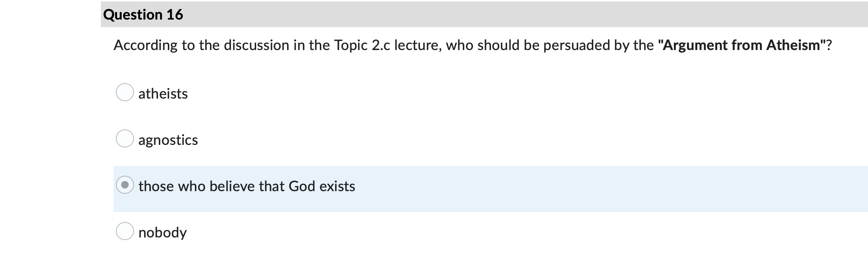Click the 'atheists' answer label
The width and height of the screenshot is (868, 257).
[x=163, y=93]
